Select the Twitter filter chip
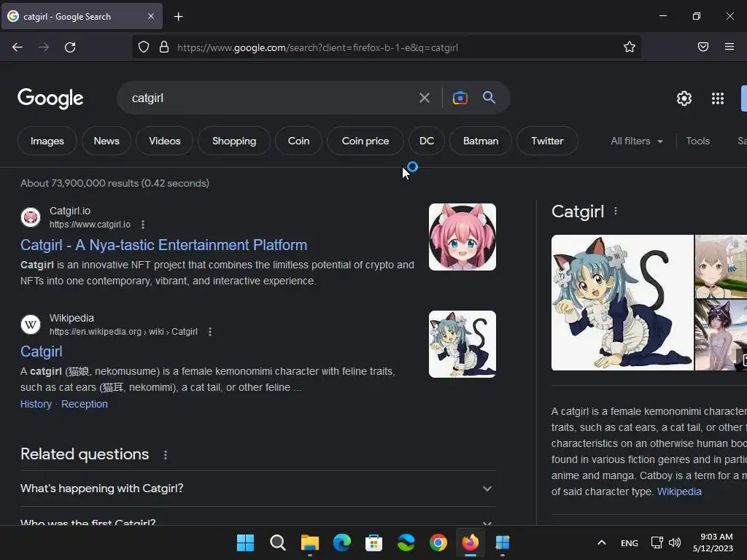 pos(547,141)
